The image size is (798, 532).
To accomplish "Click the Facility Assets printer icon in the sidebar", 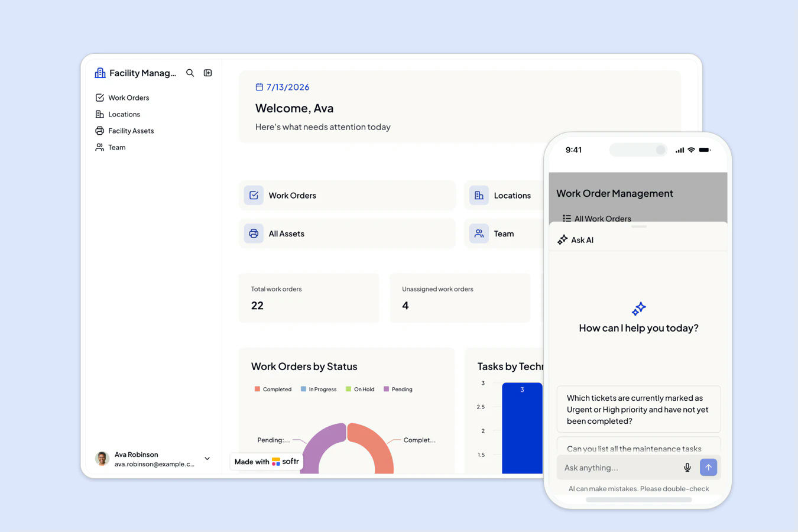I will [99, 131].
